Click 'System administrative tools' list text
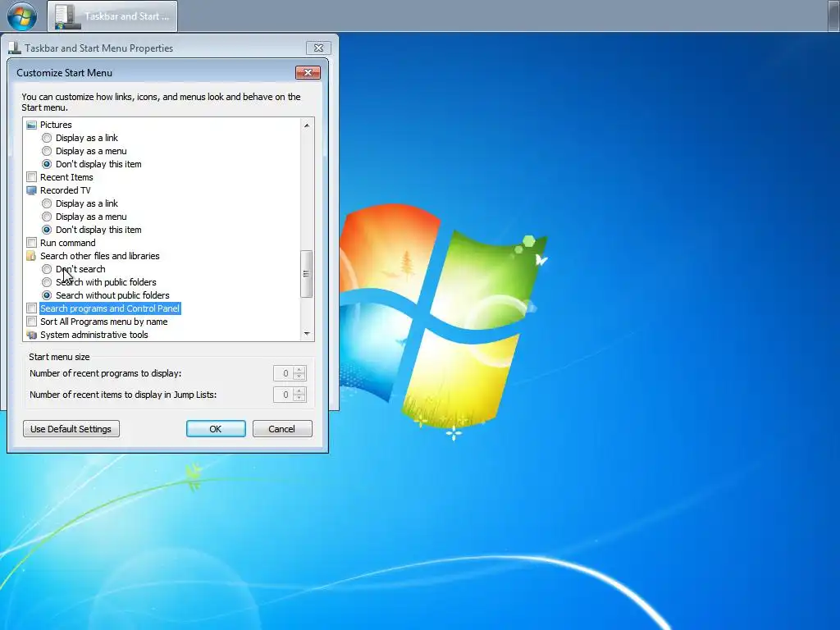 pyautogui.click(x=94, y=335)
